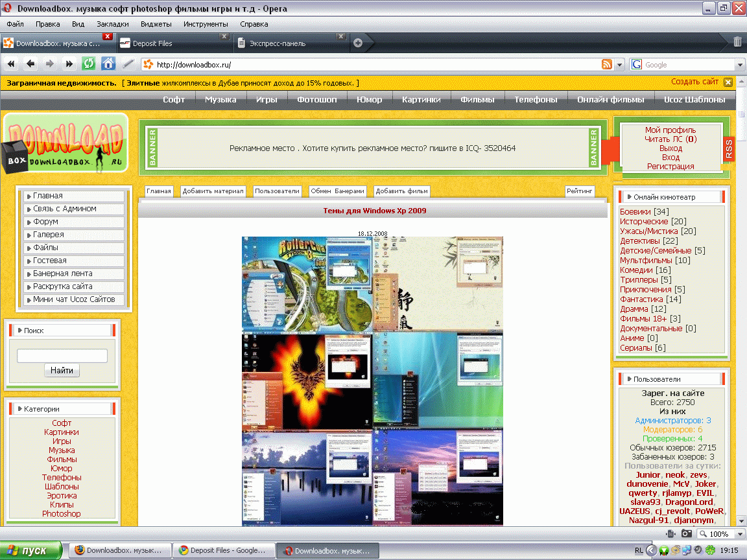The width and height of the screenshot is (747, 560).
Task: Open the Софт section in top navigation
Action: [173, 100]
